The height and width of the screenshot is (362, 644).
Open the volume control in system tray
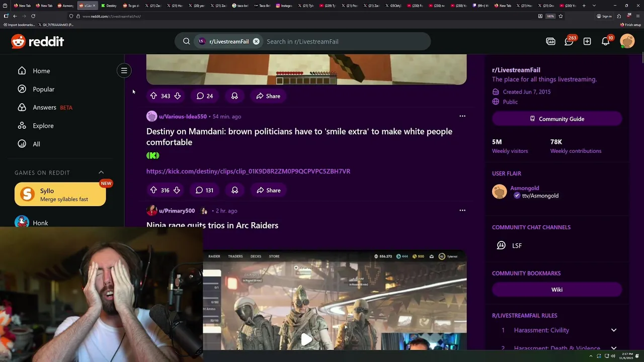point(613,356)
